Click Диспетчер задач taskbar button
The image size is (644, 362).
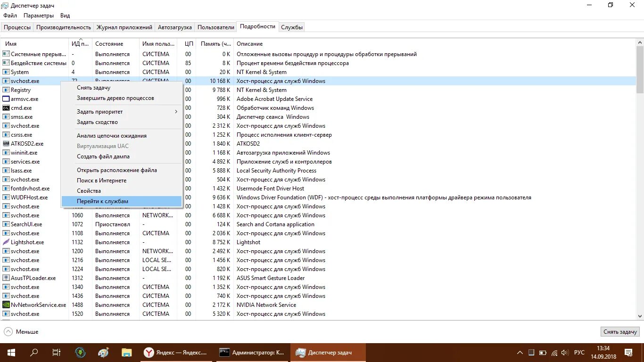329,353
